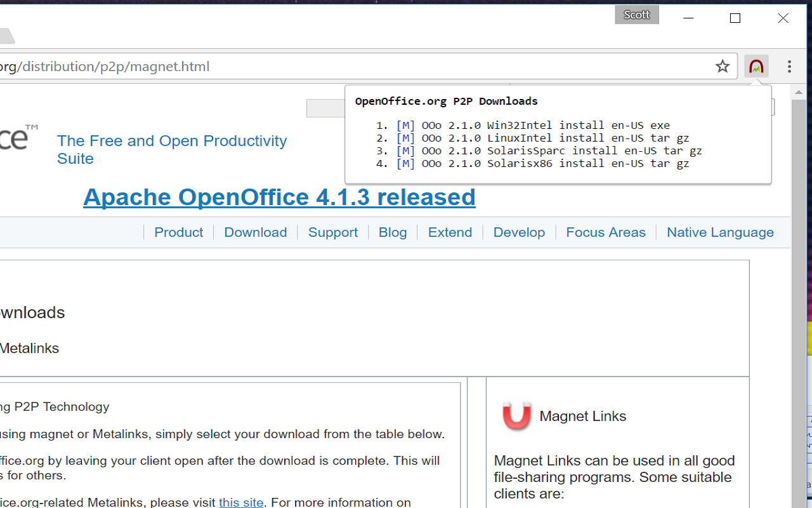The width and height of the screenshot is (812, 508).
Task: Select the Native Language navigation item
Action: 720,232
